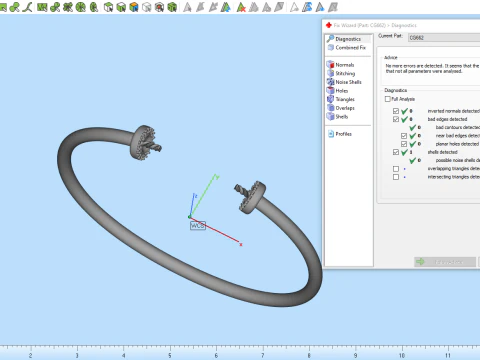The height and width of the screenshot is (360, 480).
Task: Open the Holes fixing page
Action: click(342, 91)
